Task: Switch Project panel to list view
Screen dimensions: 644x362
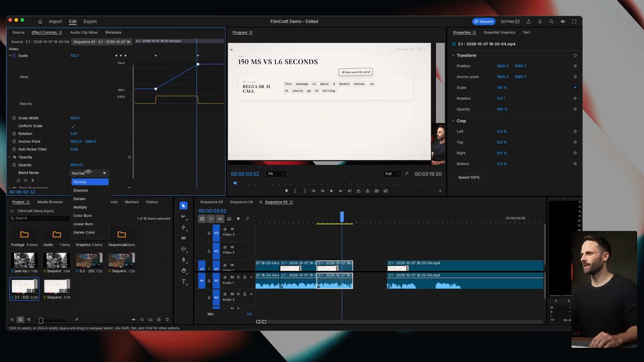Action: coord(12,320)
